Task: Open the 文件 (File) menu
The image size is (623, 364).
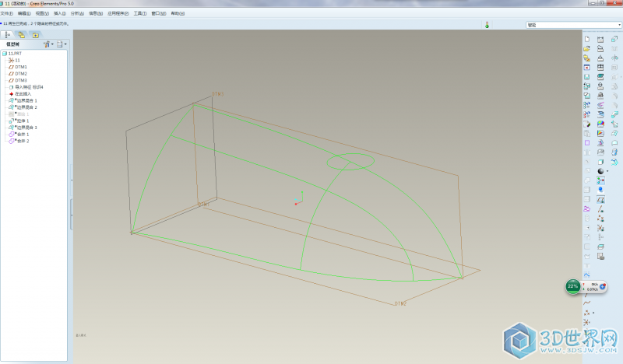Action: [x=7, y=13]
